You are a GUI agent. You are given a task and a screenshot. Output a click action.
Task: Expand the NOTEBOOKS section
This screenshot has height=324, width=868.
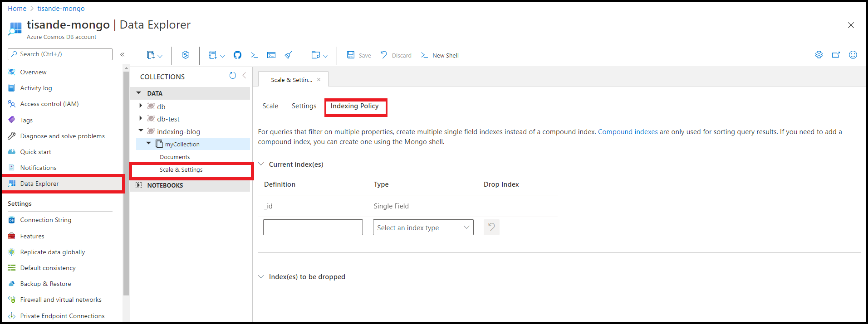tap(139, 185)
